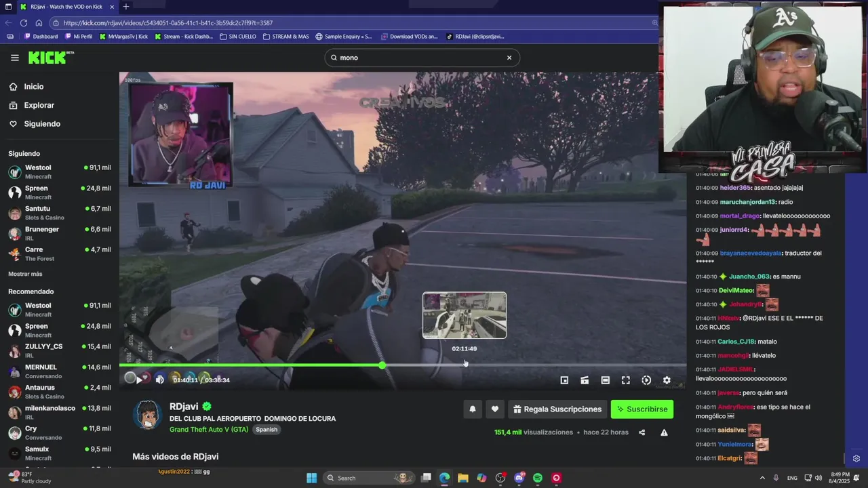Open Spotify from the taskbar

point(538,478)
